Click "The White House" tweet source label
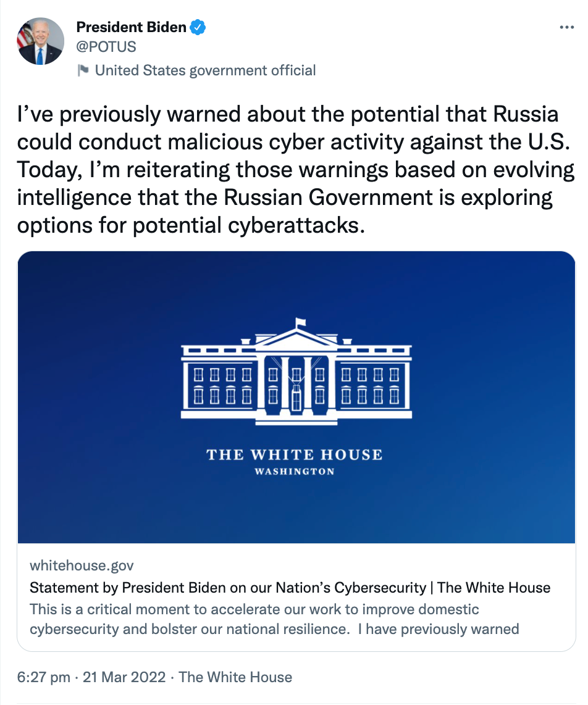The height and width of the screenshot is (705, 588). (235, 677)
